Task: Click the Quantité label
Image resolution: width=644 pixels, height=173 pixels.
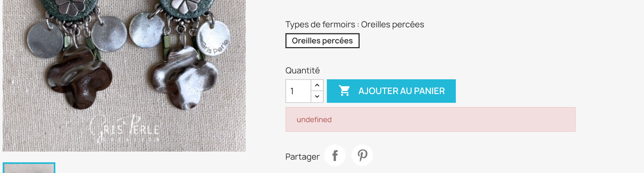Action: 302,71
